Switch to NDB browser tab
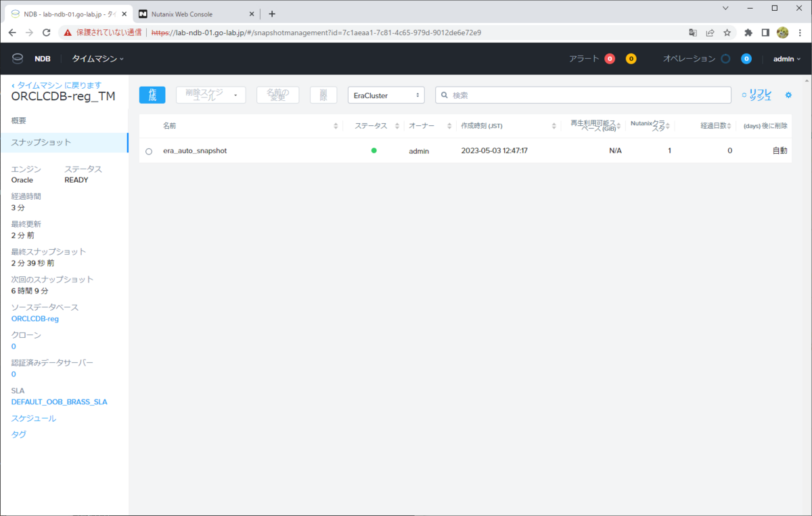The image size is (812, 516). click(68, 14)
